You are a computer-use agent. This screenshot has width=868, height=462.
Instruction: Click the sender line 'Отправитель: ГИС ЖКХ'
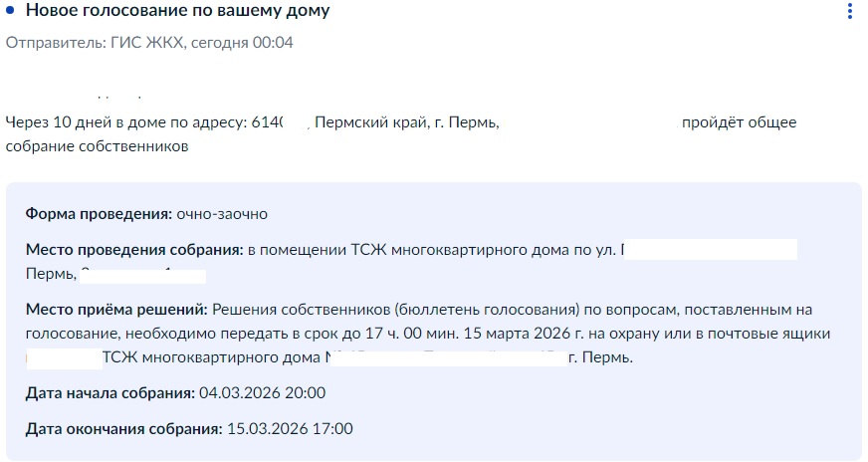pos(95,43)
